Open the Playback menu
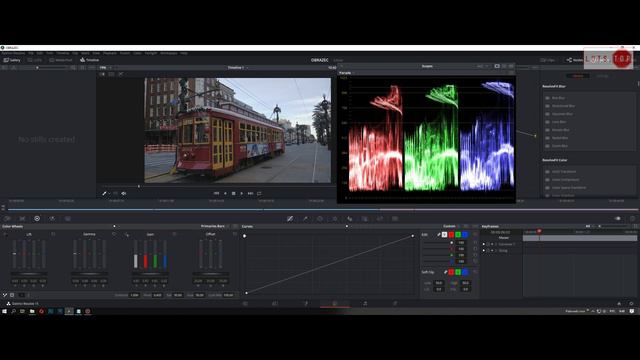 pos(110,53)
